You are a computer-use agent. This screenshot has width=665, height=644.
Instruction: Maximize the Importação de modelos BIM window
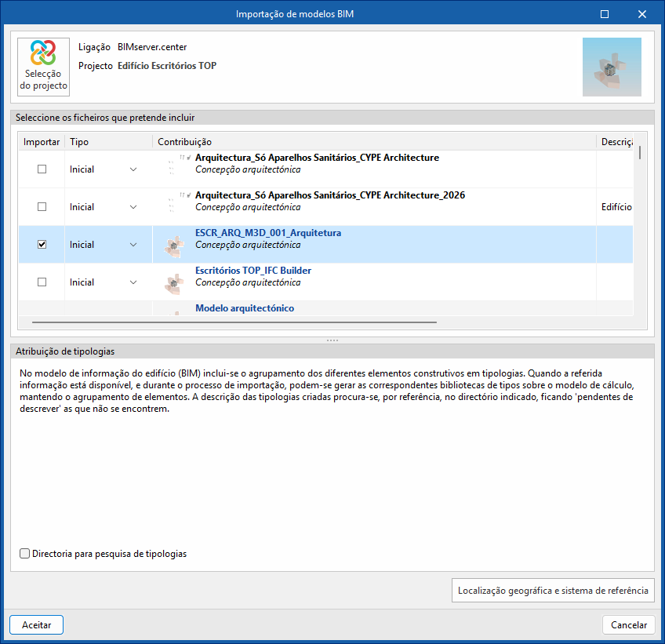[605, 14]
